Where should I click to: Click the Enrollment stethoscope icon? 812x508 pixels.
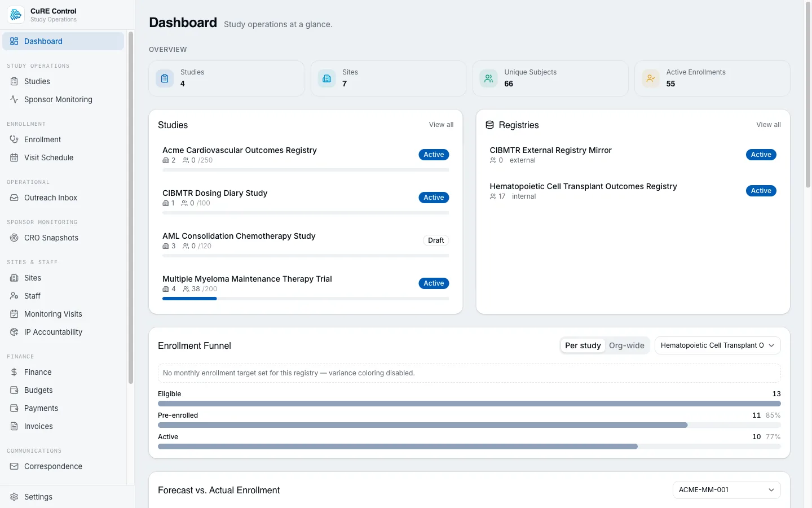point(14,139)
